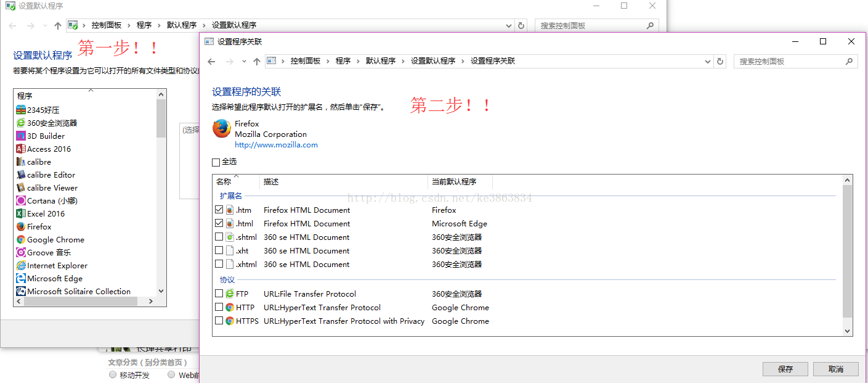Expand chevron after 默认程序 in front breadcrumb
868x383 pixels.
point(403,61)
